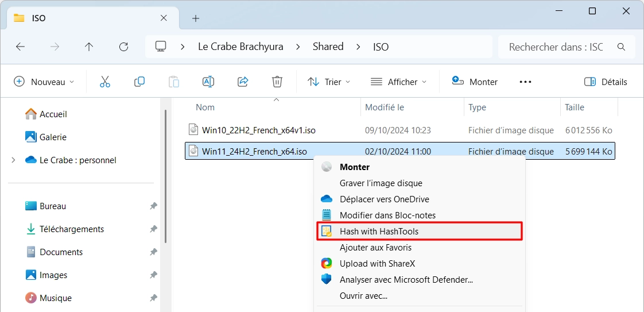Navigate to Shared in the breadcrumb
Image resolution: width=644 pixels, height=312 pixels.
[x=328, y=47]
